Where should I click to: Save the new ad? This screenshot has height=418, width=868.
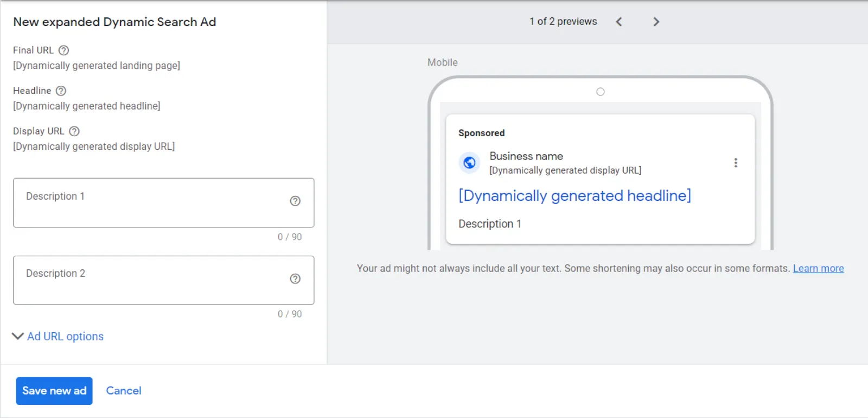tap(54, 391)
